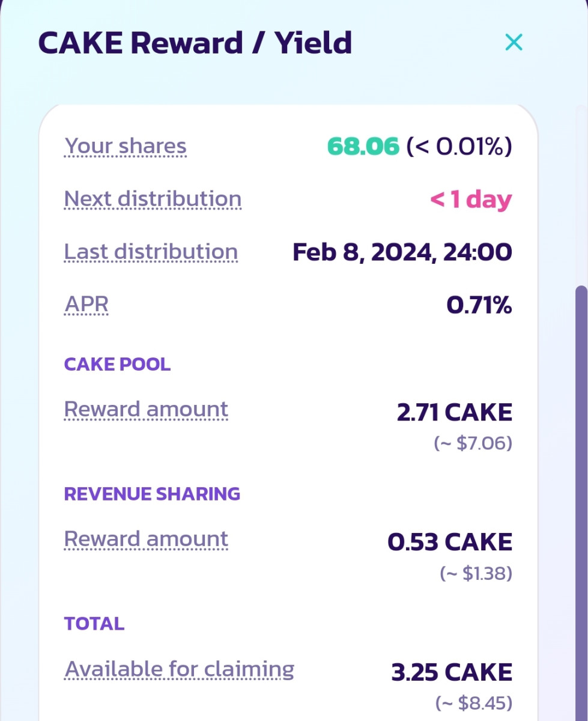The image size is (588, 721).
Task: Click the green 68.06 shares value
Action: [363, 147]
